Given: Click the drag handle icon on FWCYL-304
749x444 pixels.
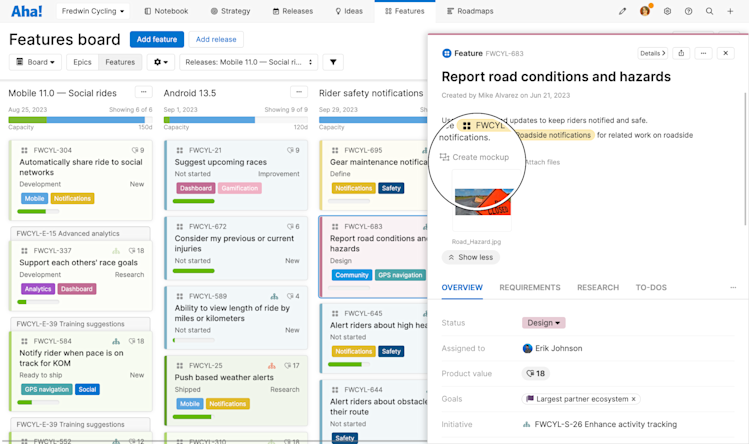Looking at the screenshot, I should tap(24, 150).
